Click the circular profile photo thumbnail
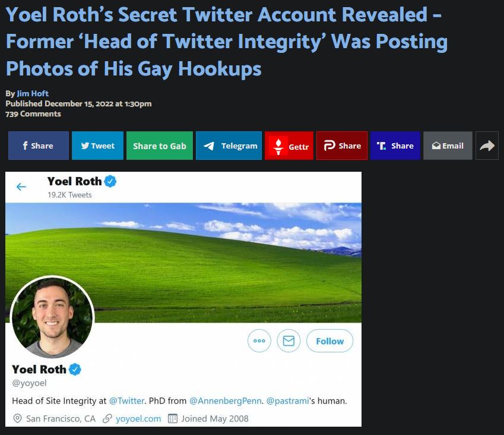This screenshot has width=504, height=435. pos(52,317)
